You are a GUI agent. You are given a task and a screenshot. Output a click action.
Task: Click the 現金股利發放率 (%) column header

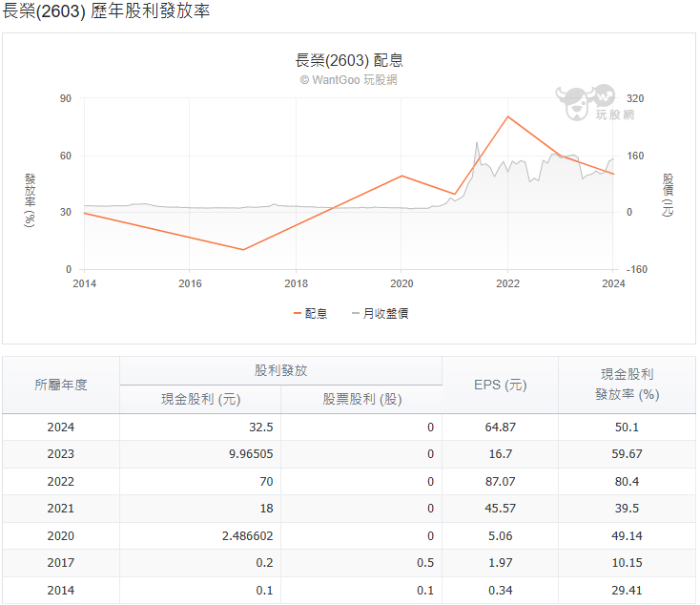click(627, 385)
